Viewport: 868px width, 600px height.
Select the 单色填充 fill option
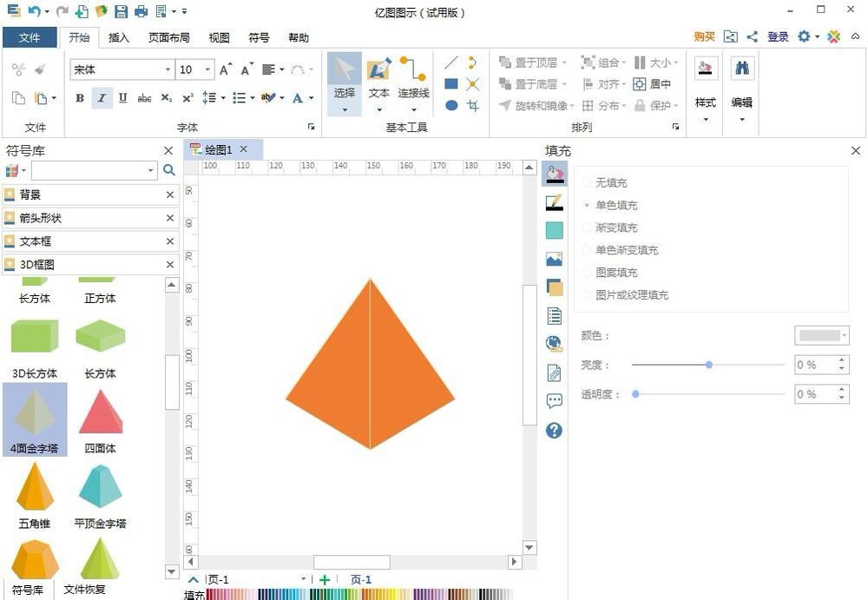pos(615,204)
